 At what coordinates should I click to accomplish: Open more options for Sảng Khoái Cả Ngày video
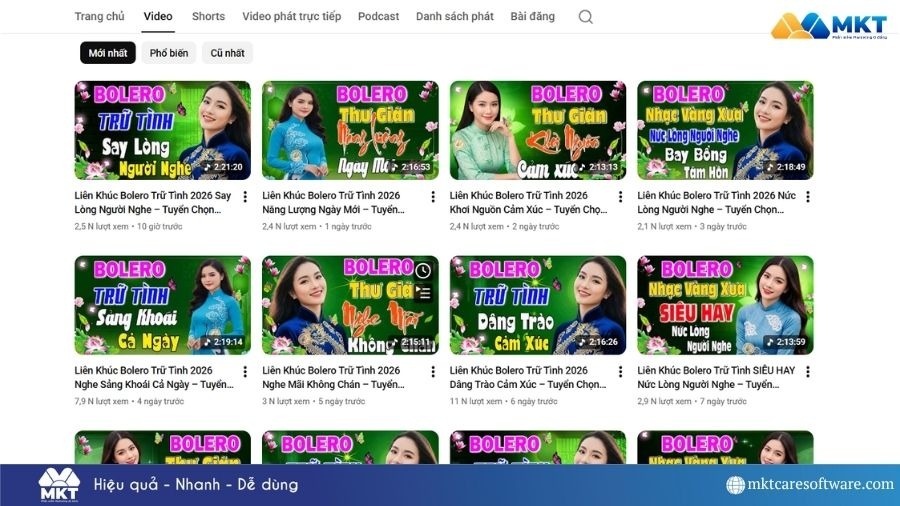pos(245,372)
